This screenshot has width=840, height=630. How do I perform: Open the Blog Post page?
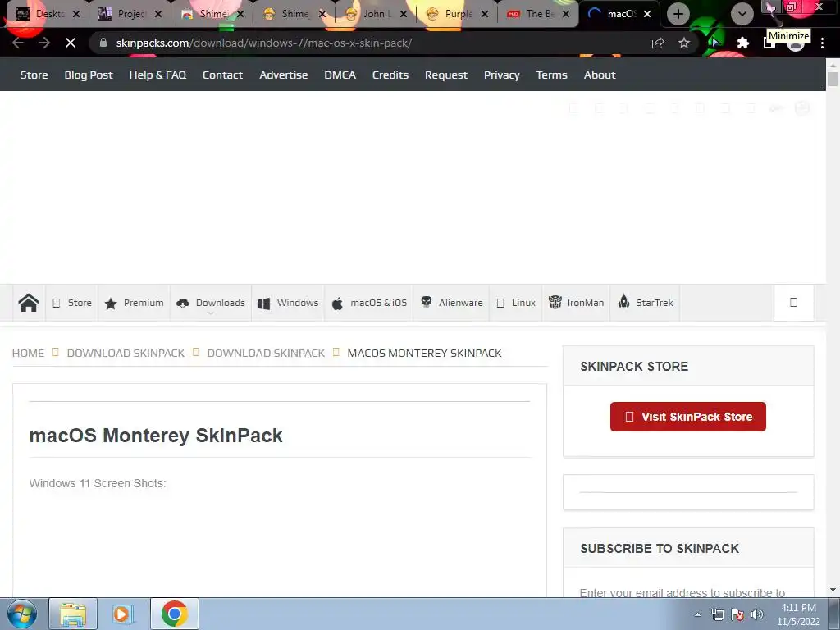(89, 75)
